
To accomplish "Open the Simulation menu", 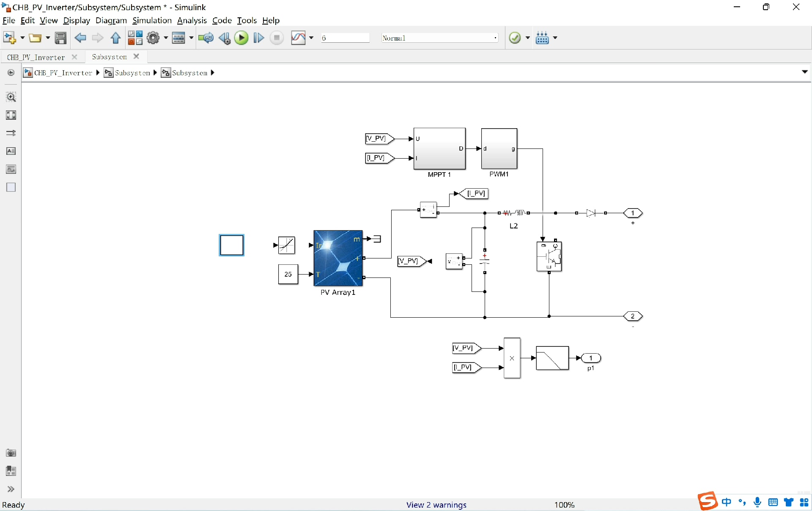I will [152, 20].
